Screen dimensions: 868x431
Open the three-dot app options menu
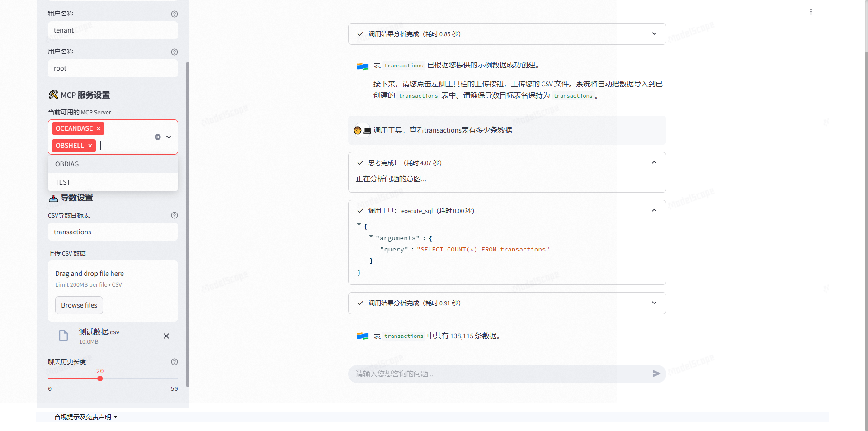click(811, 12)
